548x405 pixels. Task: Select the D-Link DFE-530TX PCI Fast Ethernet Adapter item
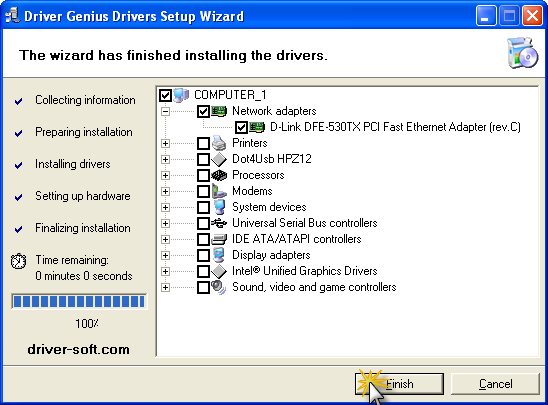click(x=395, y=127)
